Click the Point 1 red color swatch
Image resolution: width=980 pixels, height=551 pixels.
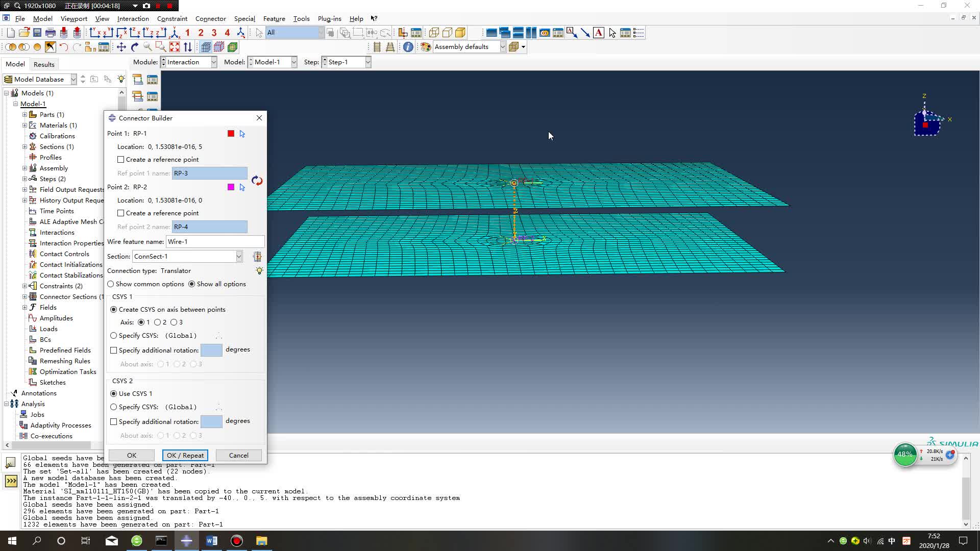231,134
